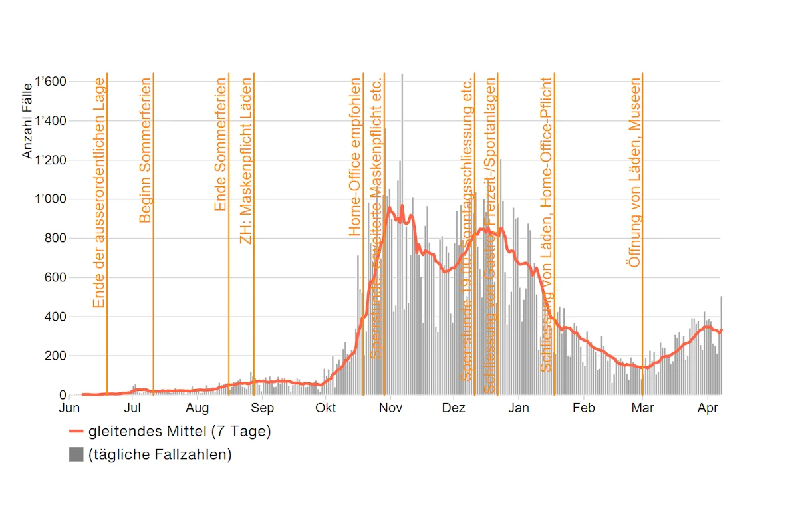This screenshot has height=532, width=798.
Task: Click the 'Ende der ausserordentlichen Lage' marker label
Action: click(99, 193)
